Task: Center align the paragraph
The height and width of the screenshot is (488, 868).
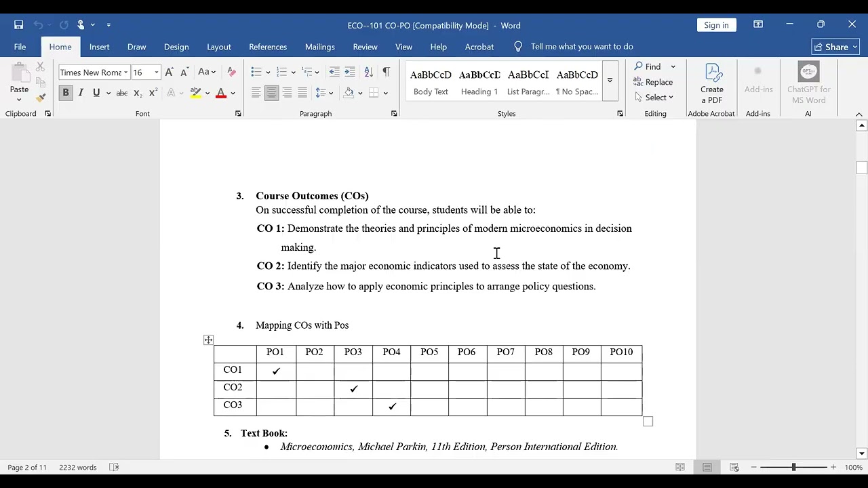Action: click(271, 93)
